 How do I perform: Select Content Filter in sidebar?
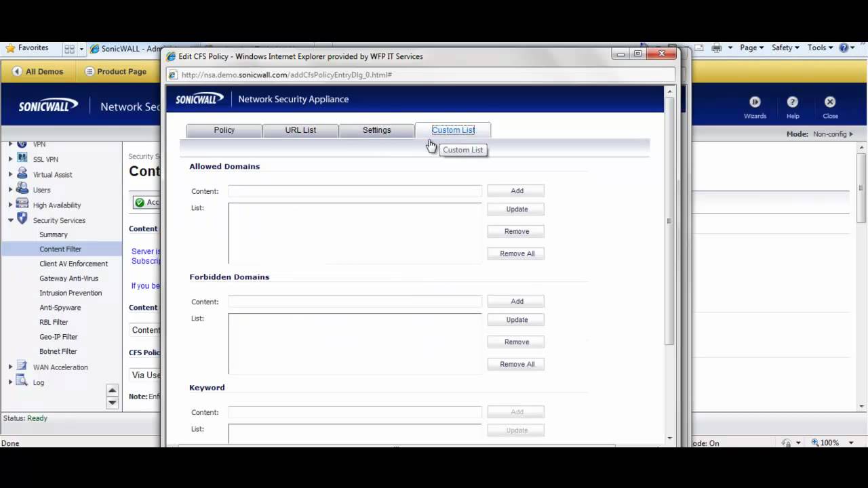pyautogui.click(x=60, y=249)
